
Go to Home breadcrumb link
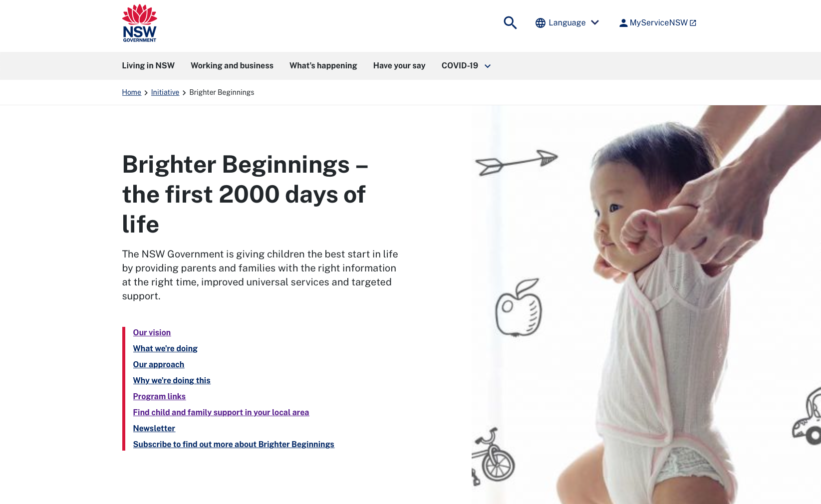(x=132, y=92)
